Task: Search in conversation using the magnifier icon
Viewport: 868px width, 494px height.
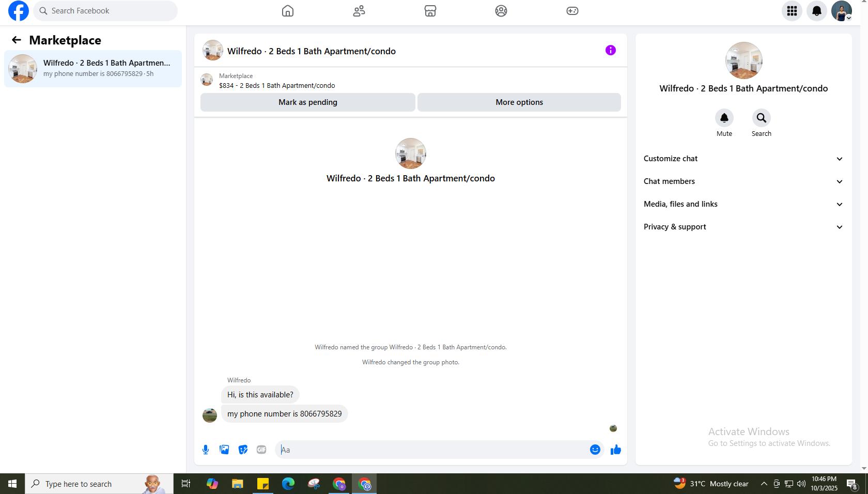Action: click(x=762, y=118)
